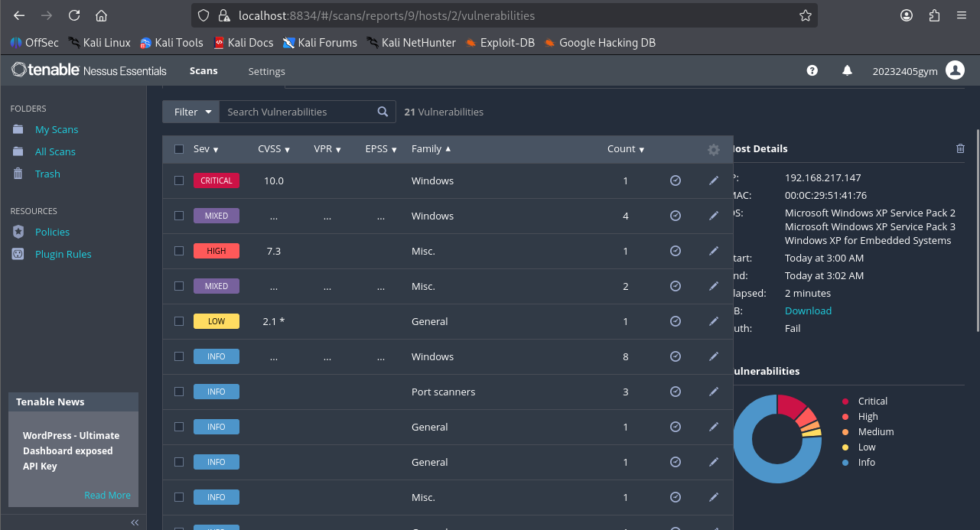Open the Google Hacking DB bookmark
Screen dimensions: 980x530
pos(600,43)
